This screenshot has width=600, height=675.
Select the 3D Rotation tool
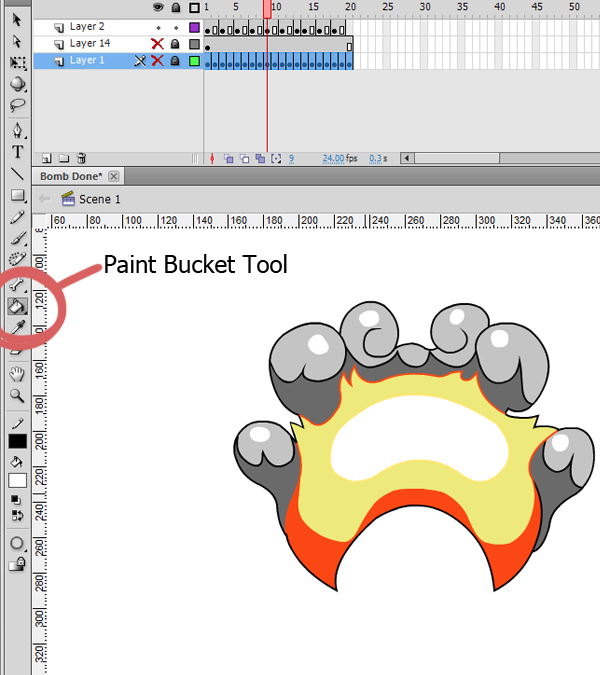coord(17,84)
